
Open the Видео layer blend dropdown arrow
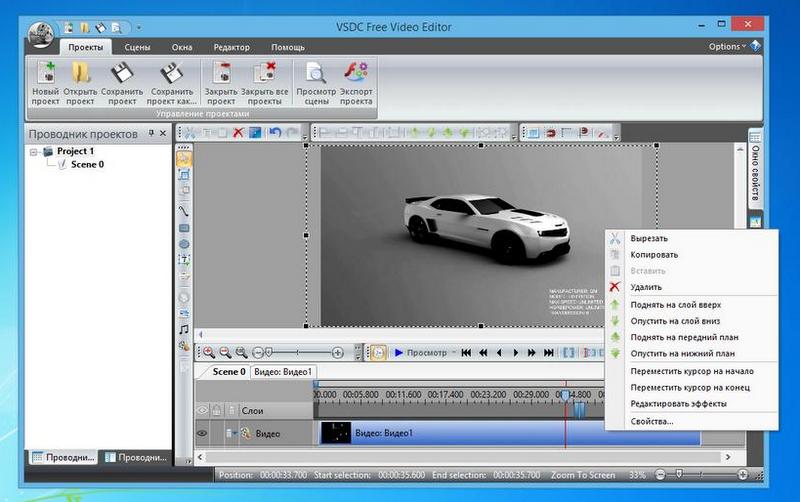click(235, 434)
